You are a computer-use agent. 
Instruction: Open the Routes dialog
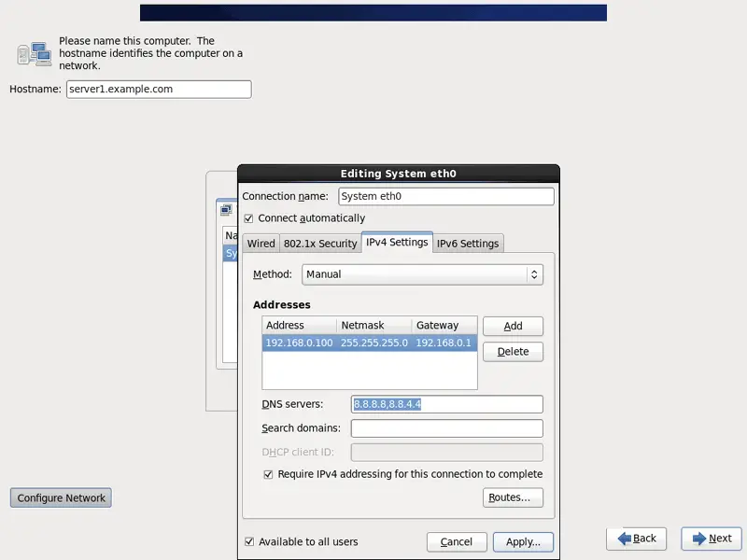(513, 497)
